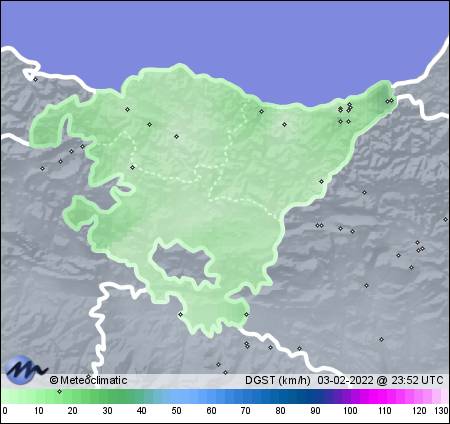Click the legend color above the 30 mark
The height and width of the screenshot is (424, 450).
pyautogui.click(x=107, y=396)
